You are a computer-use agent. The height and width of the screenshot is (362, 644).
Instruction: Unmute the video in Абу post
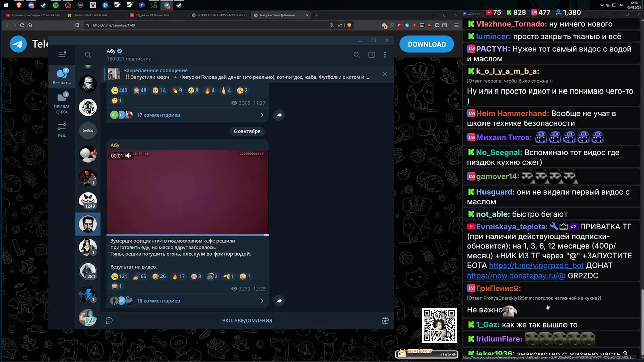click(x=128, y=156)
